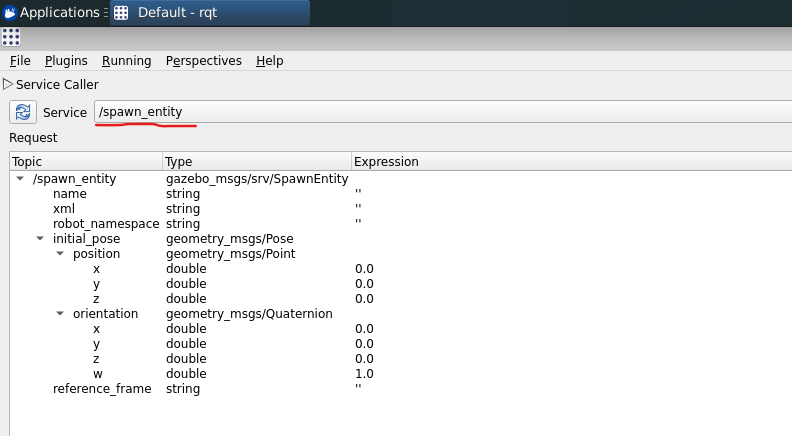Click the Service Caller title label
The image size is (792, 436).
[x=57, y=84]
